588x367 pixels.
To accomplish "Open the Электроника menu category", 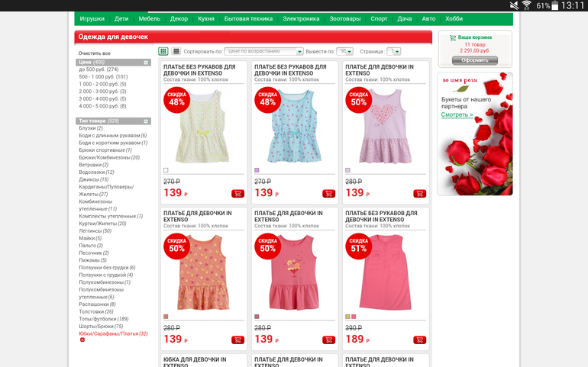I will coord(301,19).
